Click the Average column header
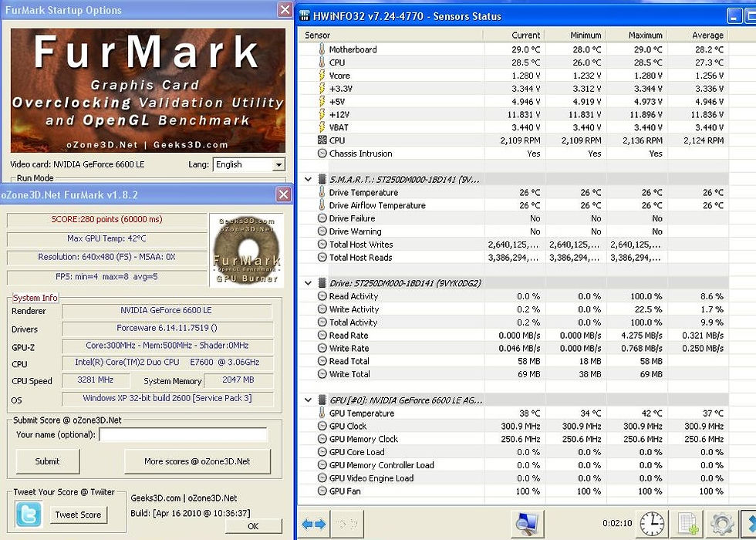The height and width of the screenshot is (540, 756). pyautogui.click(x=697, y=35)
